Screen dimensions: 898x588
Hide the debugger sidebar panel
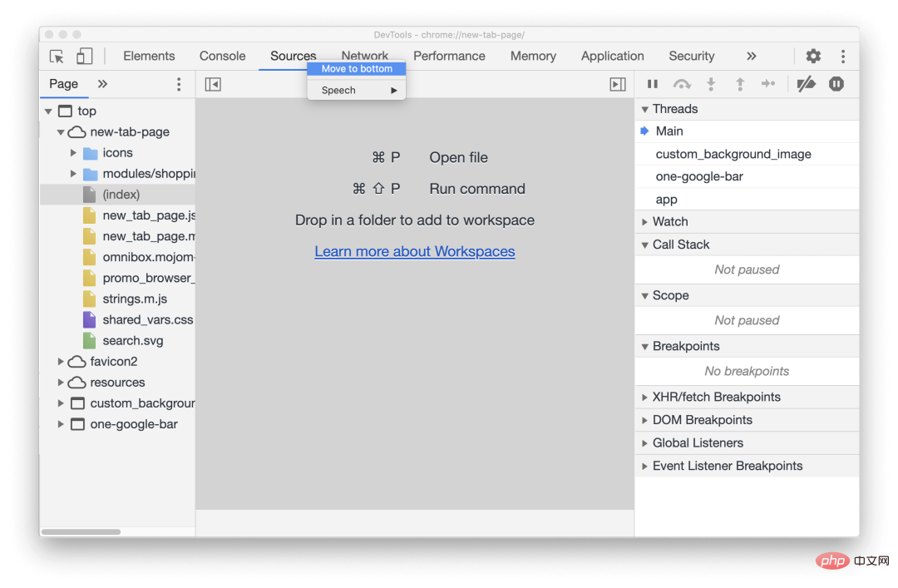coord(618,84)
